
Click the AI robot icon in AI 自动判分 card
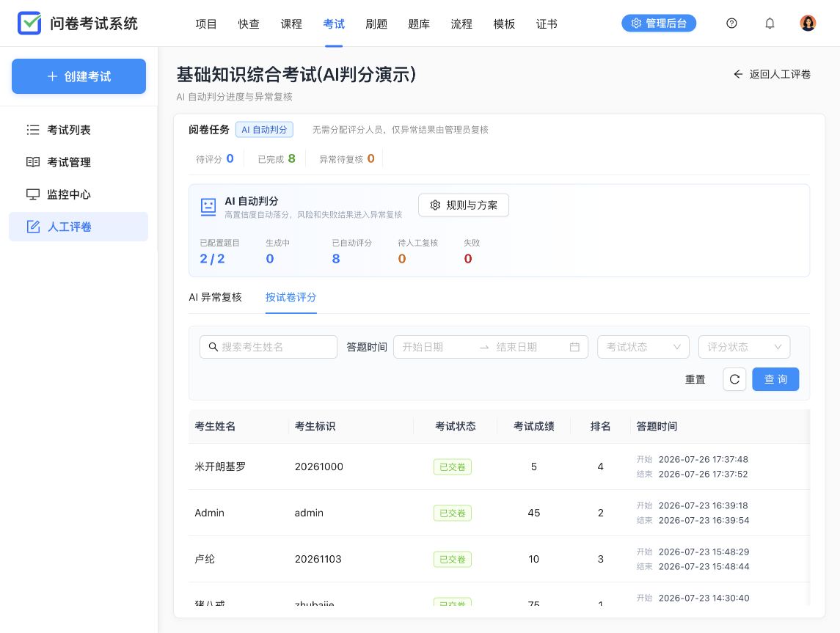208,207
